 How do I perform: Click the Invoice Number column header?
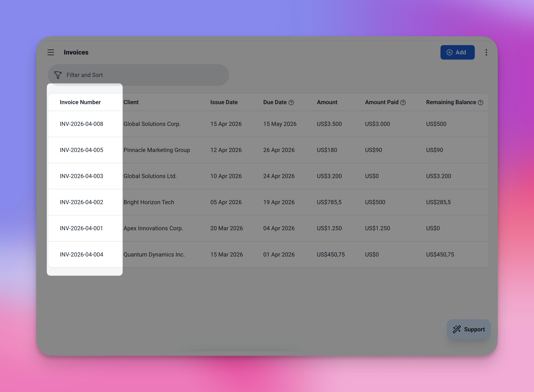[80, 102]
